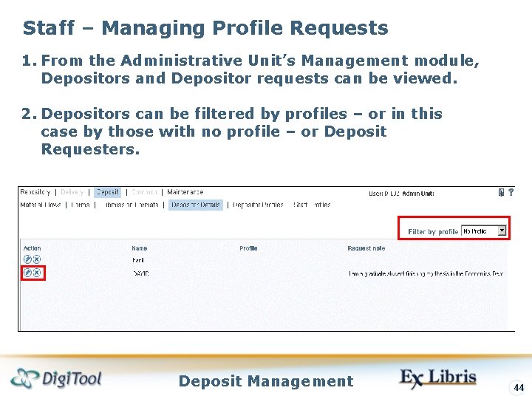Click the Name column header

(139, 248)
